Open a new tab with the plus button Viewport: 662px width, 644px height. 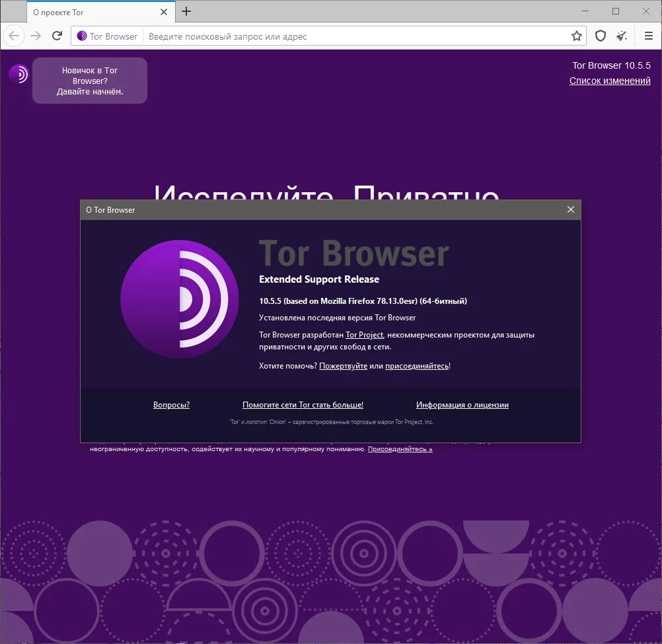click(x=186, y=11)
